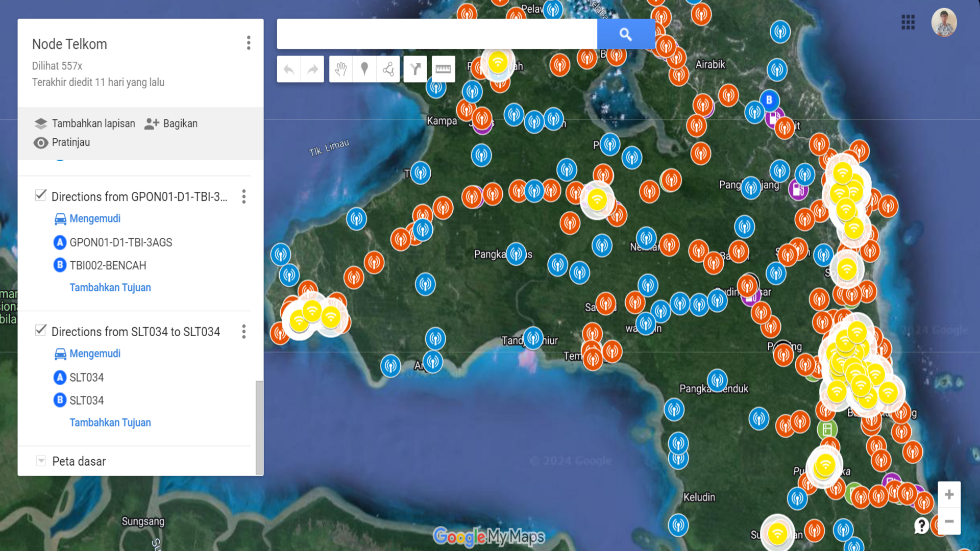The width and height of the screenshot is (980, 551).
Task: Click the undo arrow in the toolbar
Action: point(289,69)
